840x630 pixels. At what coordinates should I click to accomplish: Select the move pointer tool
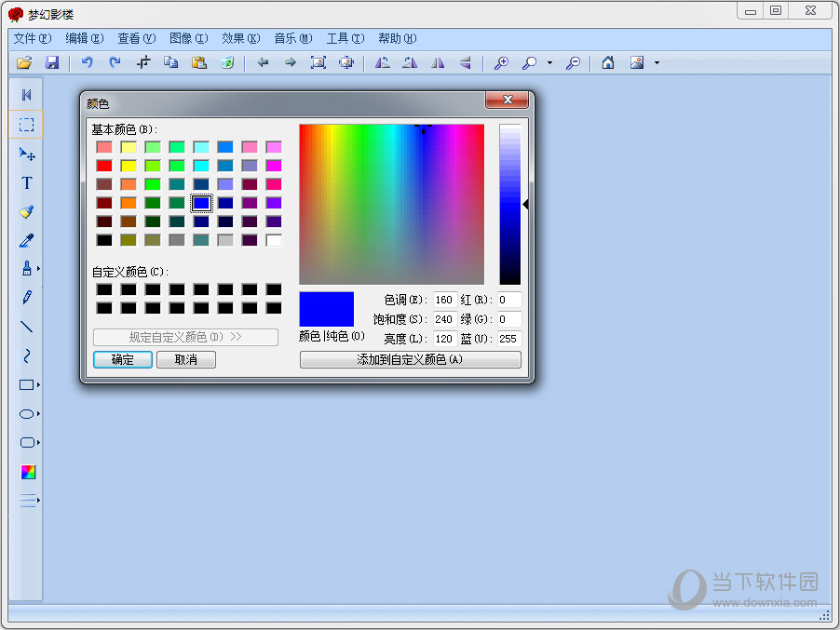point(26,154)
